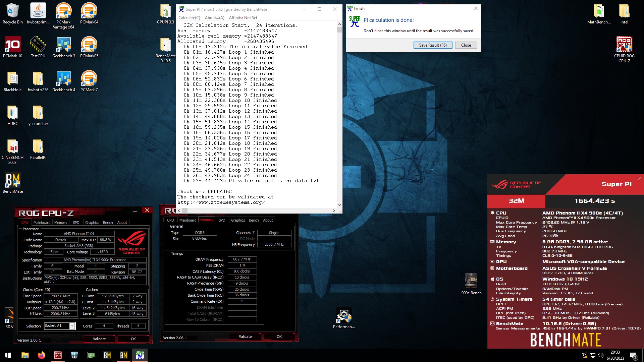The width and height of the screenshot is (644, 362).
Task: Launch Geekbench 3 shortcut
Action: click(64, 47)
